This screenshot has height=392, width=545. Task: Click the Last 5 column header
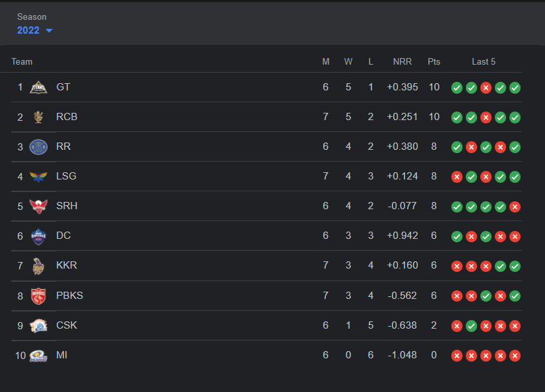coord(484,61)
